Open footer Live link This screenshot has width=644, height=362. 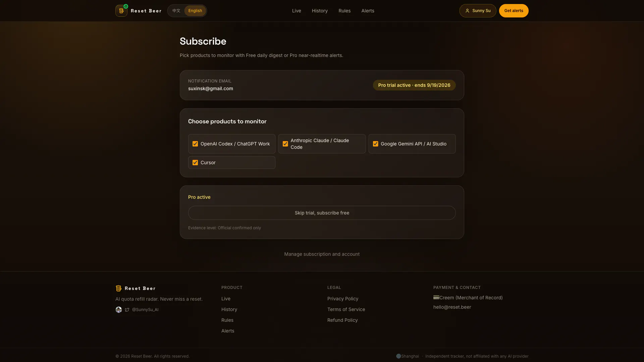[x=226, y=299]
